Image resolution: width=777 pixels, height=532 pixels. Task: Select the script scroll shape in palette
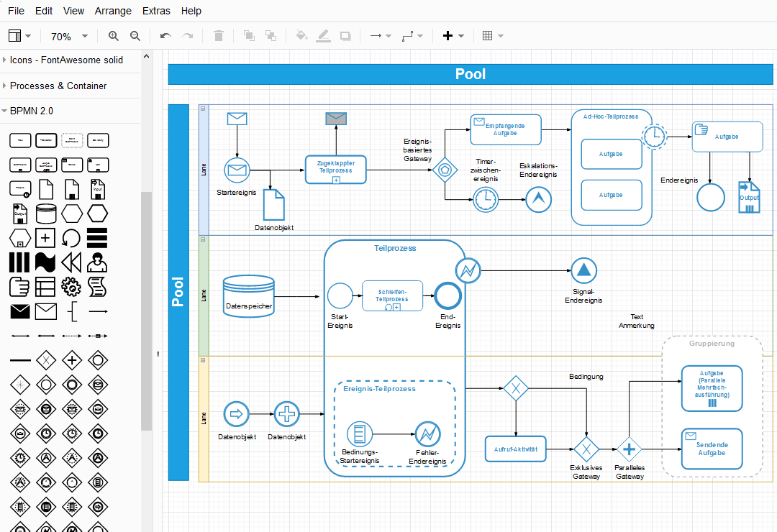(97, 287)
